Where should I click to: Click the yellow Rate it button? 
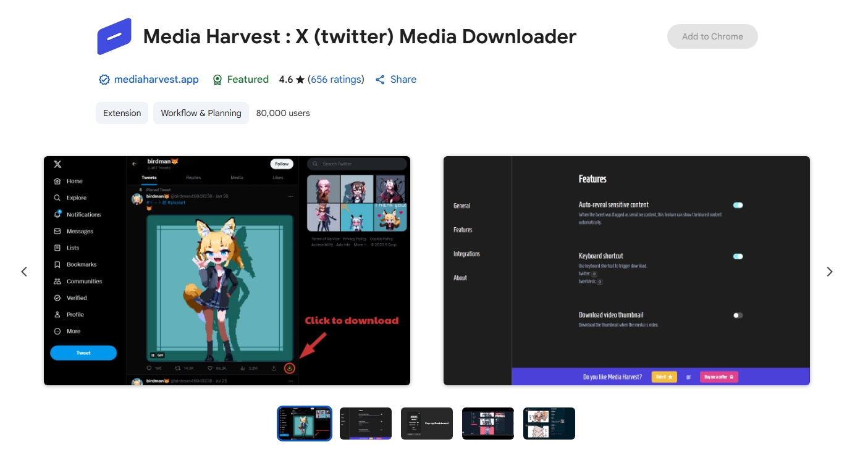(664, 377)
